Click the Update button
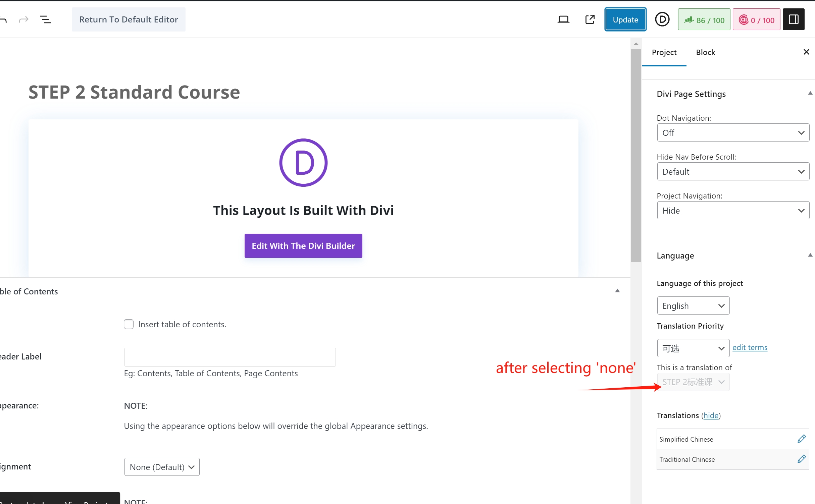The height and width of the screenshot is (504, 815). tap(625, 19)
